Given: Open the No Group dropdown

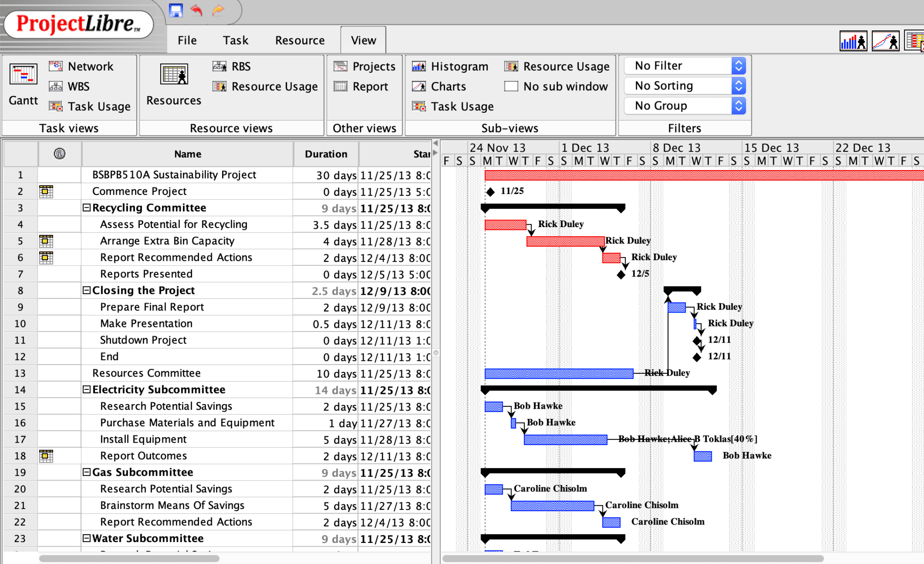Looking at the screenshot, I should click(x=685, y=106).
